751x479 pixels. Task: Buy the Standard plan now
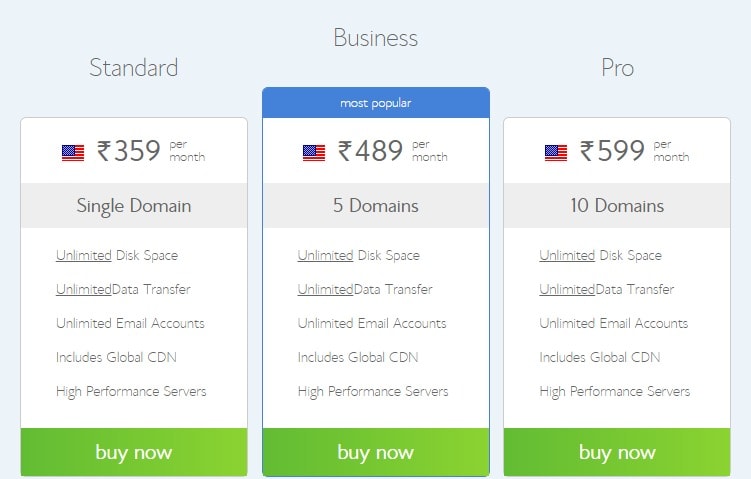(x=134, y=452)
